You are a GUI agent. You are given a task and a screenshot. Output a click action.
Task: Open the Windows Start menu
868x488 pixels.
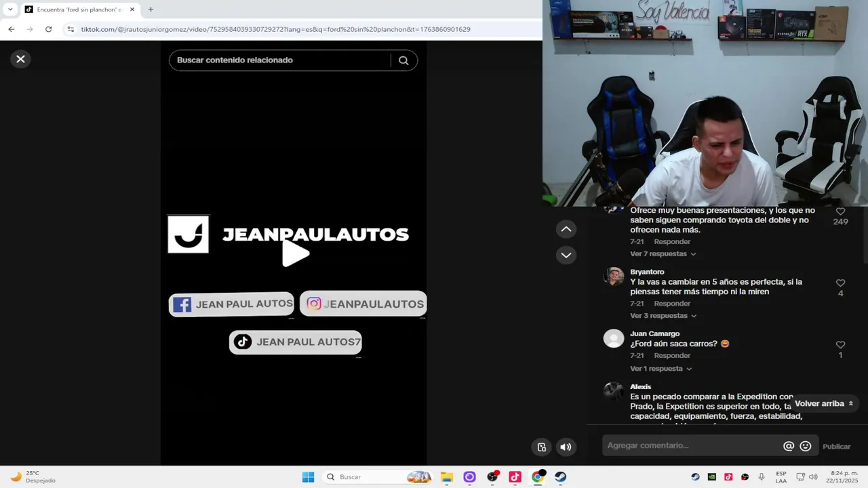308,477
